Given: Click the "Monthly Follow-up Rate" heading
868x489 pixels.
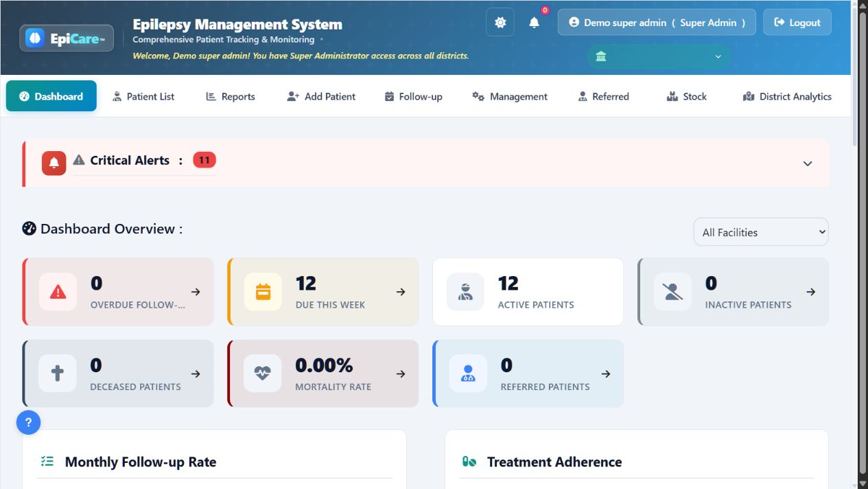Looking at the screenshot, I should click(x=141, y=462).
